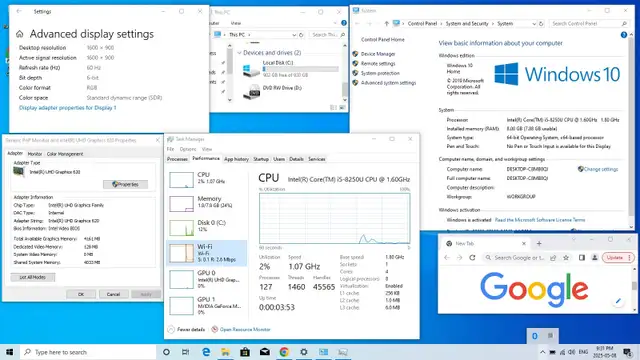Open the Users tab
This screenshot has height=360, width=640.
pyautogui.click(x=279, y=159)
